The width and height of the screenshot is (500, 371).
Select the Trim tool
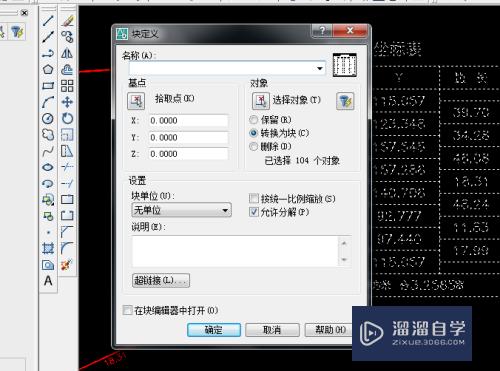[67, 167]
